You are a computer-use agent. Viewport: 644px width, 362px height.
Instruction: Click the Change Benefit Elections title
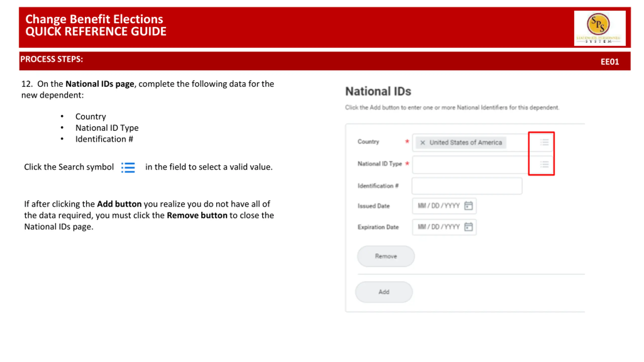click(94, 19)
